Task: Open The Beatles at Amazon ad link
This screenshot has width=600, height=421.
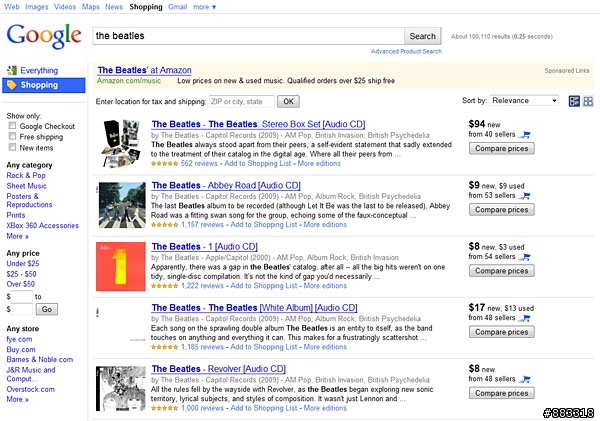Action: tap(144, 70)
